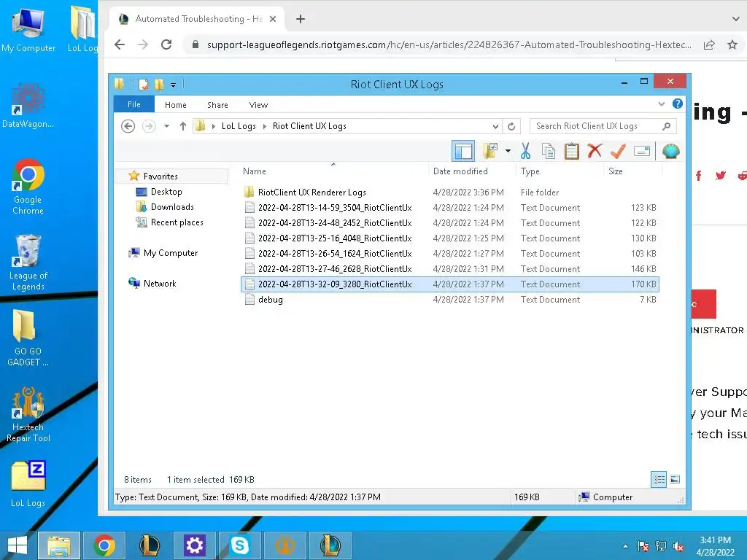
Task: Sort files by the Name column
Action: 255,171
